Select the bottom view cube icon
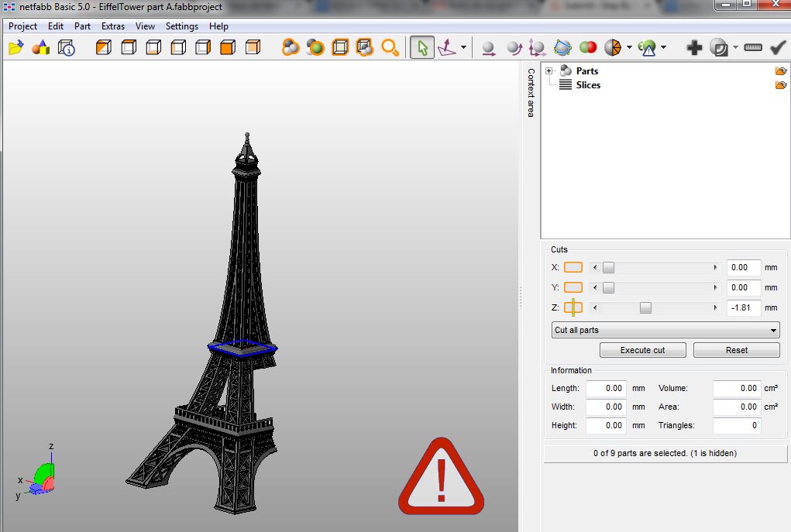The width and height of the screenshot is (791, 532). click(x=154, y=48)
